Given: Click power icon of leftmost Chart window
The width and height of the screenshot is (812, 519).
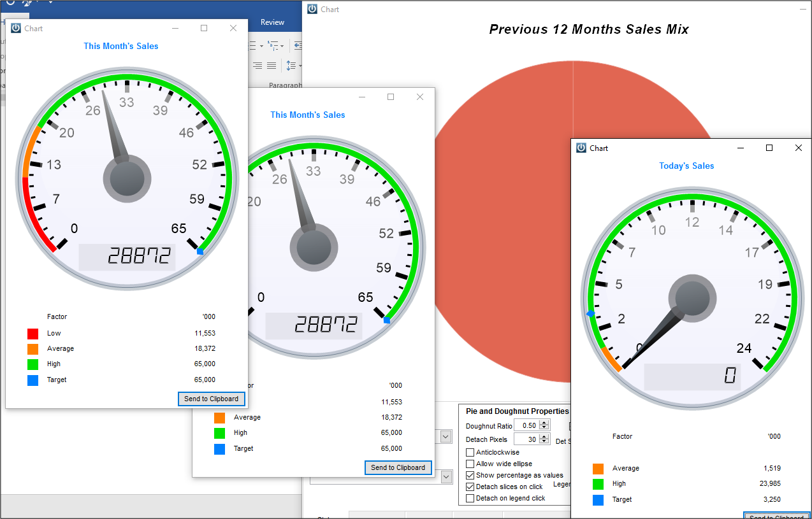Looking at the screenshot, I should click(16, 28).
